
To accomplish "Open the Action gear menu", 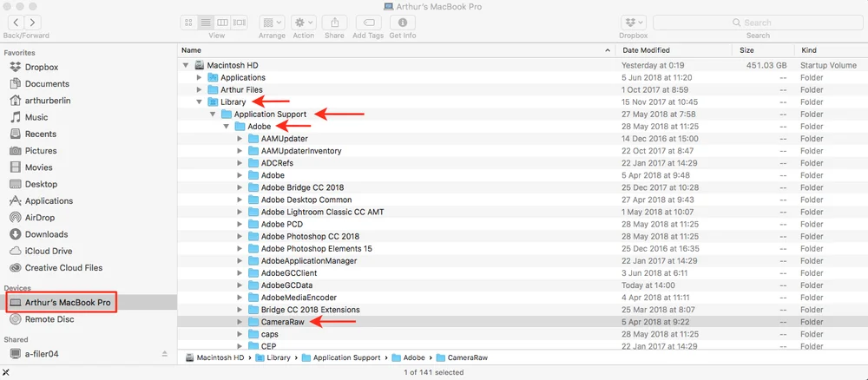I will [x=303, y=23].
